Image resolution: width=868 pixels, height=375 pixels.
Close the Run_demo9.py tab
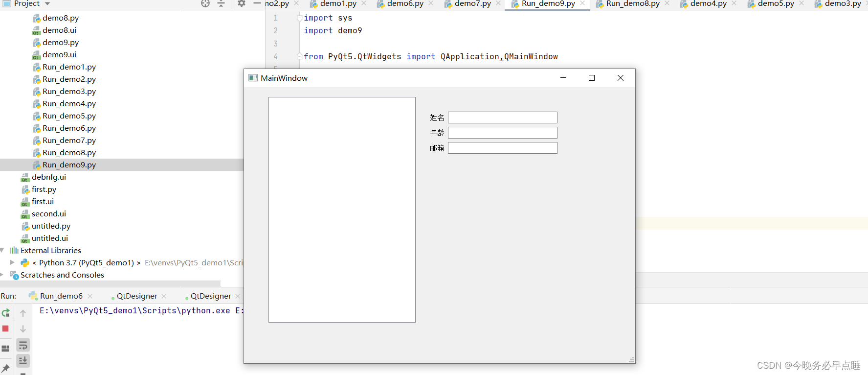[x=582, y=3]
